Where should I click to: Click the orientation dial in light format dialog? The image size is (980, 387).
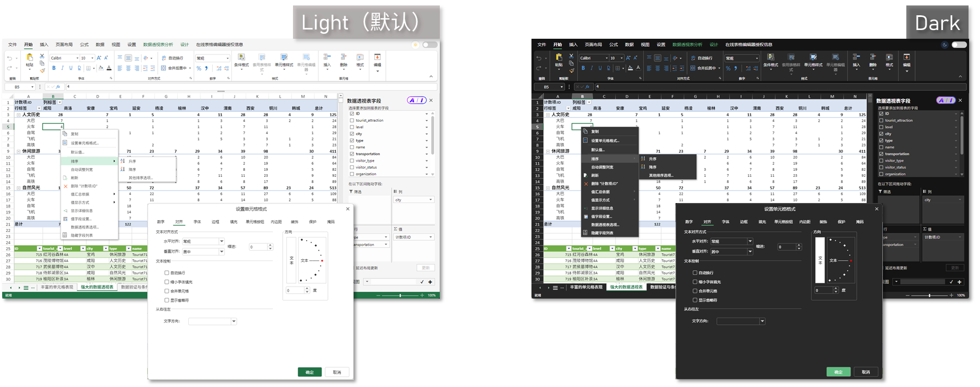pos(312,260)
